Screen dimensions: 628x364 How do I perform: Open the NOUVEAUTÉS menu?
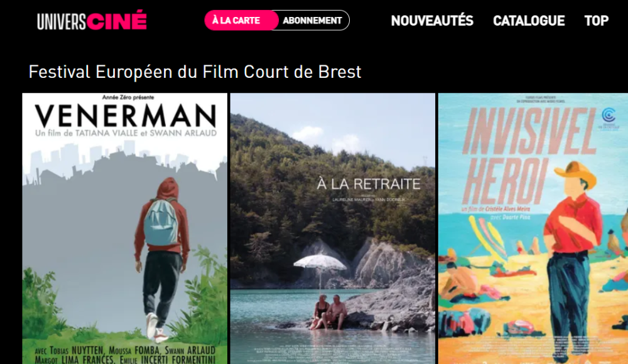click(x=432, y=21)
